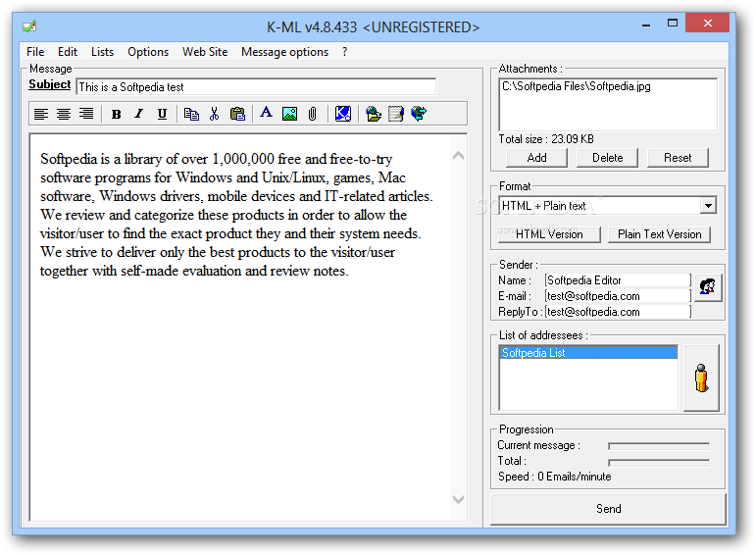Click the notepad with pen icon
This screenshot has height=555, width=756.
[x=396, y=114]
